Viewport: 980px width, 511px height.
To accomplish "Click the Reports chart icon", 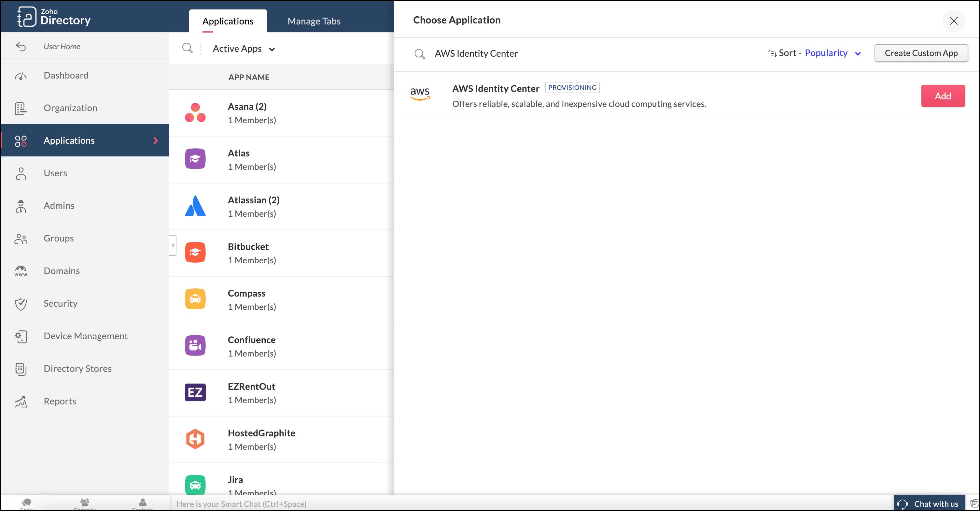I will pos(21,401).
